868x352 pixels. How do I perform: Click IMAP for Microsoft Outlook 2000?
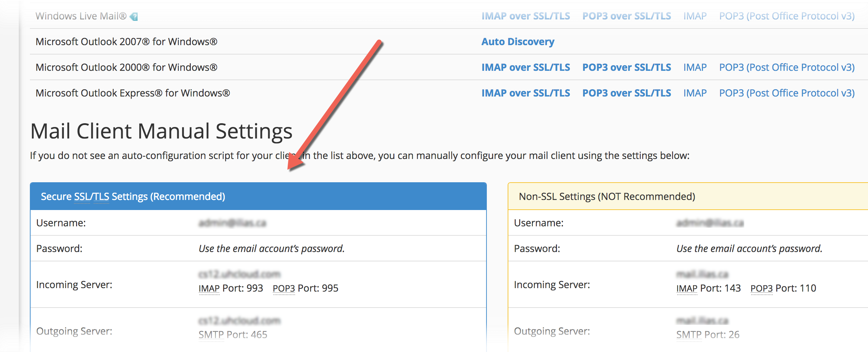pos(695,67)
